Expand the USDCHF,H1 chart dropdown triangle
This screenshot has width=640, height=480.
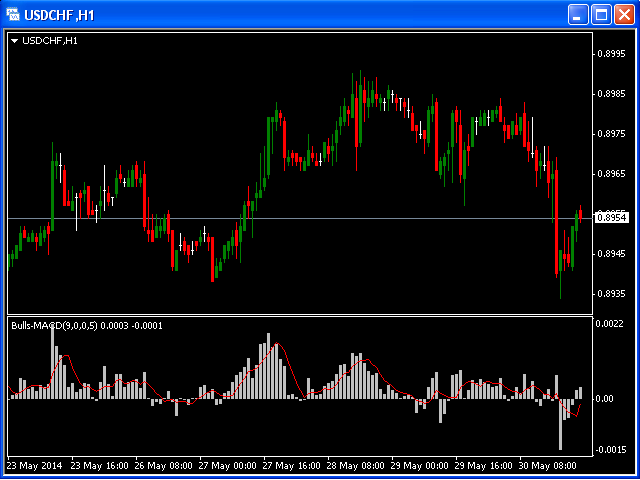(15, 41)
